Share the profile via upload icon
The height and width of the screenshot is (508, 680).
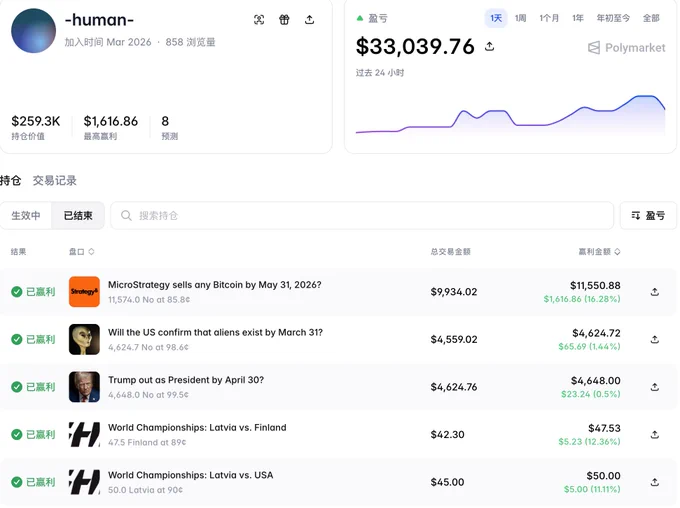click(x=309, y=20)
